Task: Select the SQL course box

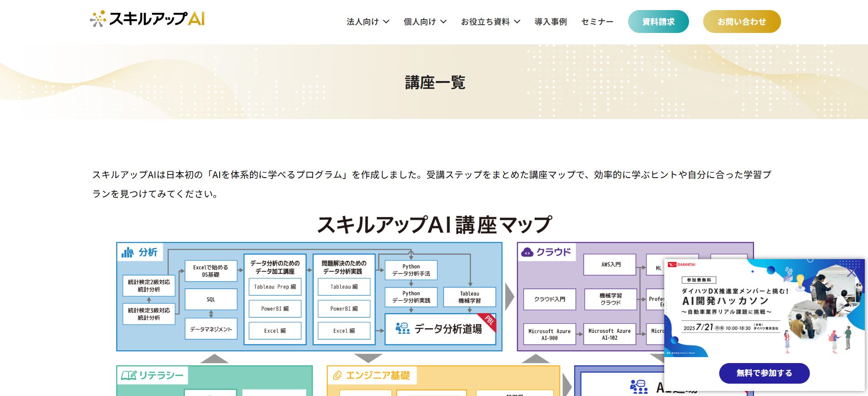Action: (x=211, y=299)
